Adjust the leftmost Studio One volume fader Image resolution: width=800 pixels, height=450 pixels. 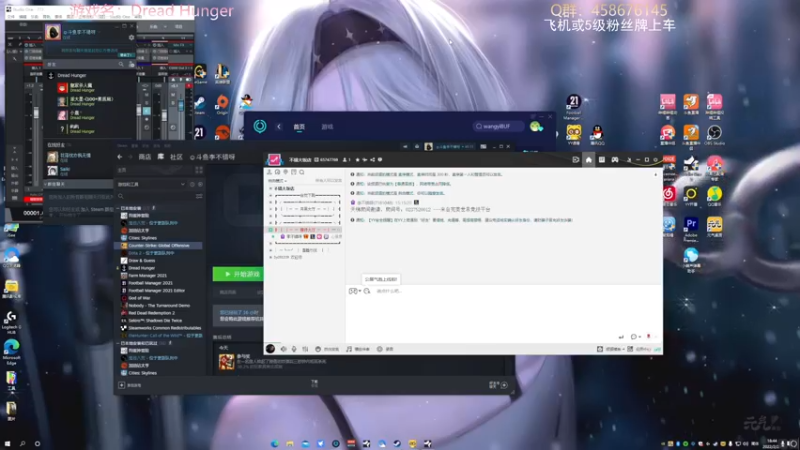[x=36, y=113]
